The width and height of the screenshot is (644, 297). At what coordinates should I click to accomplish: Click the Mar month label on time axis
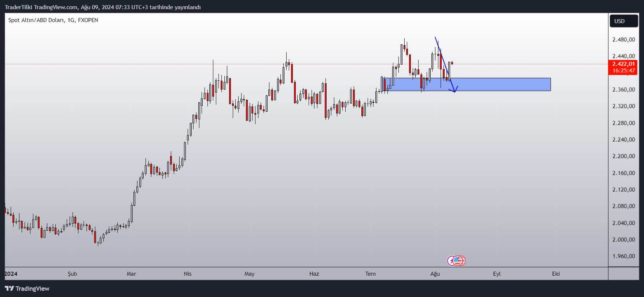coord(131,274)
